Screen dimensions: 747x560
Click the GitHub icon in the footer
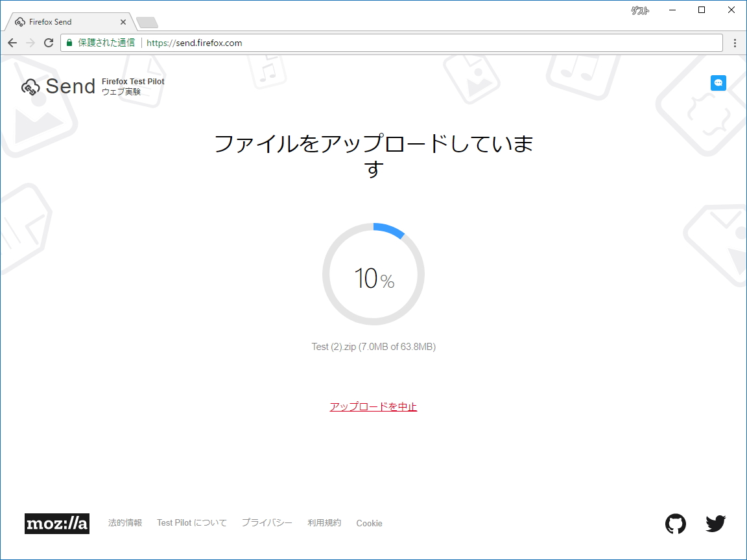click(676, 523)
